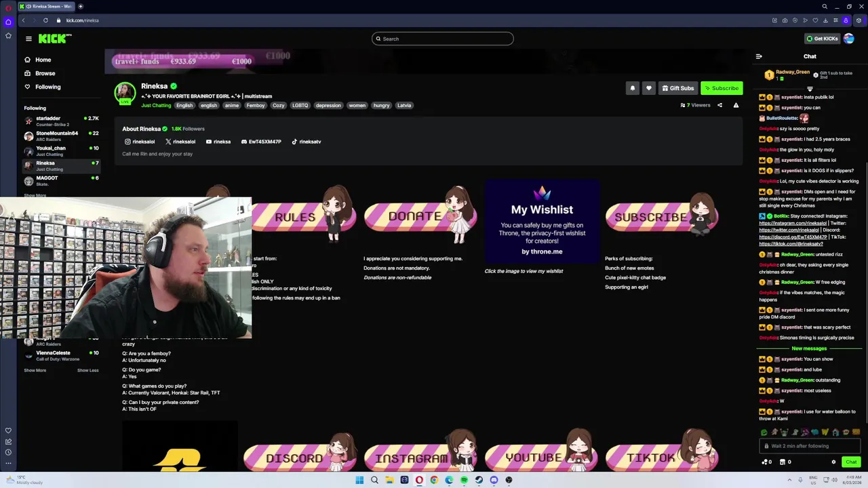Screen dimensions: 868x488
Task: Click the green Subscribe button
Action: [x=722, y=88]
